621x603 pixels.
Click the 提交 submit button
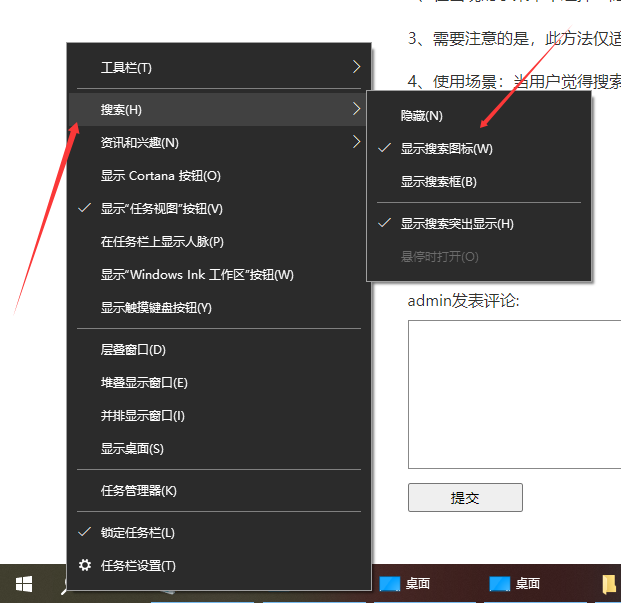click(465, 498)
